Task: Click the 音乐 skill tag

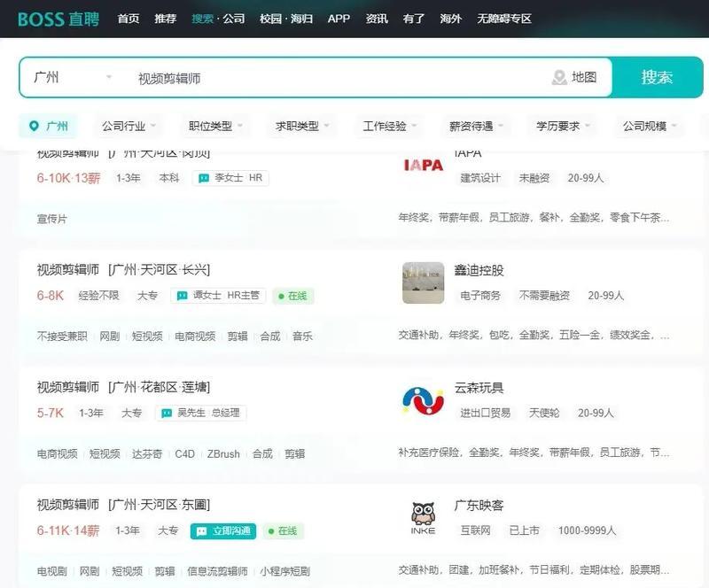Action: (302, 337)
